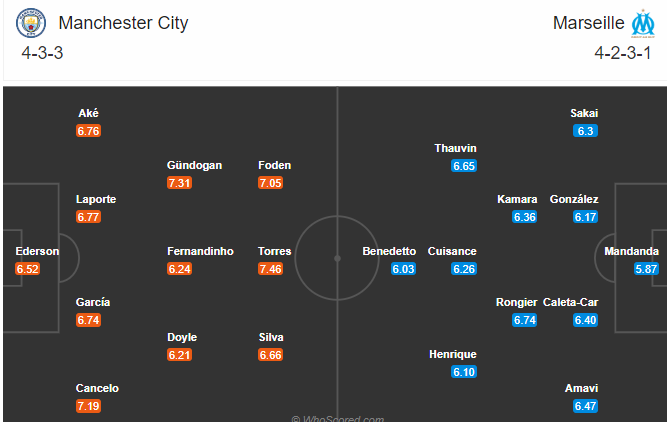Click Laporte's 6.77 rating badge
The height and width of the screenshot is (422, 667).
point(89,217)
